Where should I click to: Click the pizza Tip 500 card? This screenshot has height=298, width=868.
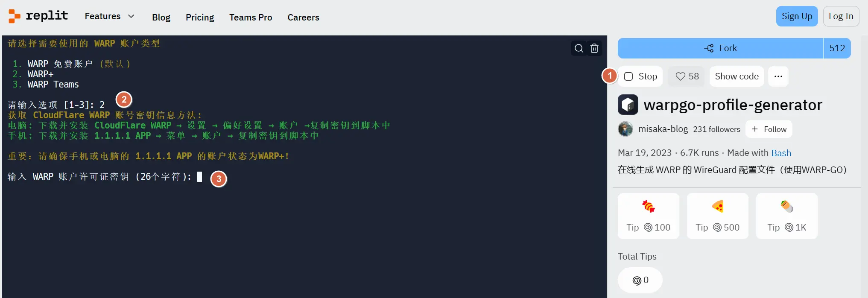click(718, 216)
